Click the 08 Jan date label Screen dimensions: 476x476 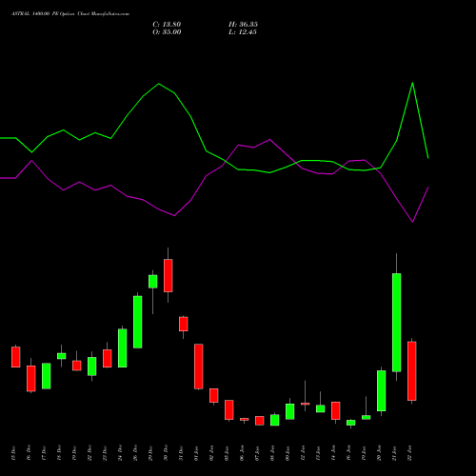pyautogui.click(x=272, y=453)
